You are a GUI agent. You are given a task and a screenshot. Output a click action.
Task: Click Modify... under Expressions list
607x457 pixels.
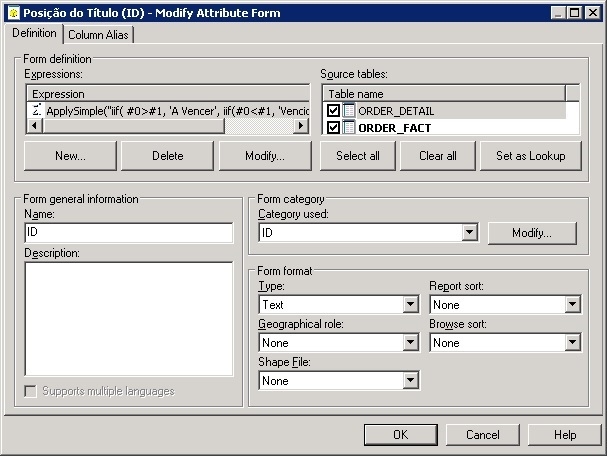pos(265,156)
